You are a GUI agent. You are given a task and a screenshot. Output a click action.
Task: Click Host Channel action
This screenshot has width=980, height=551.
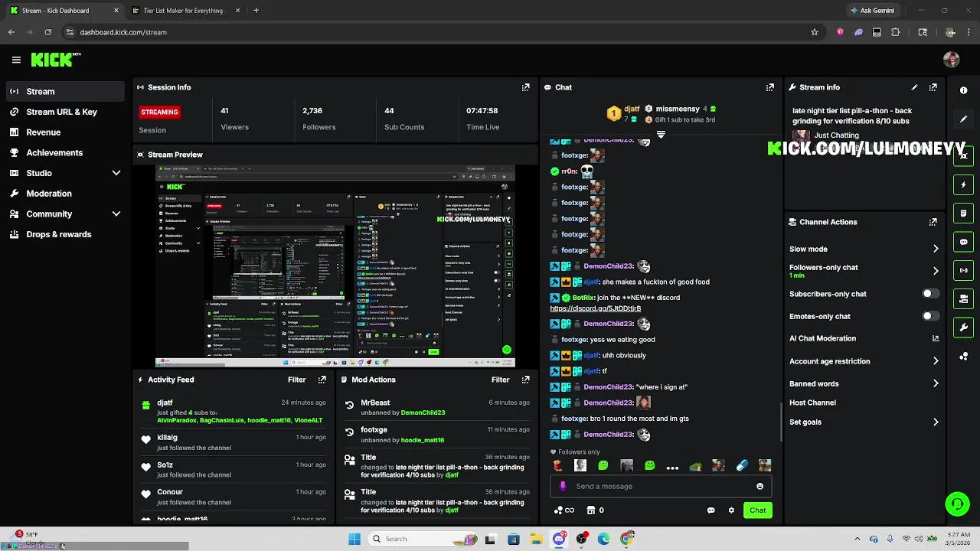812,403
